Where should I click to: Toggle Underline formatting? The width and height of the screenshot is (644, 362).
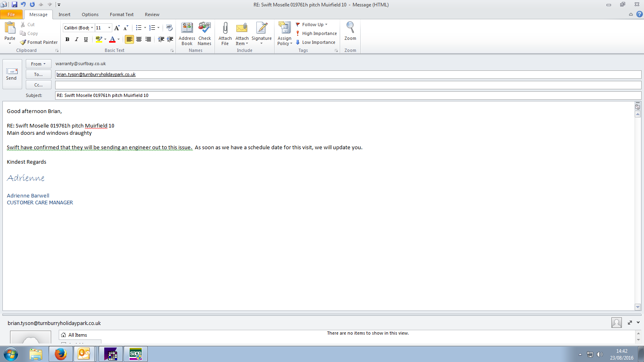[86, 39]
